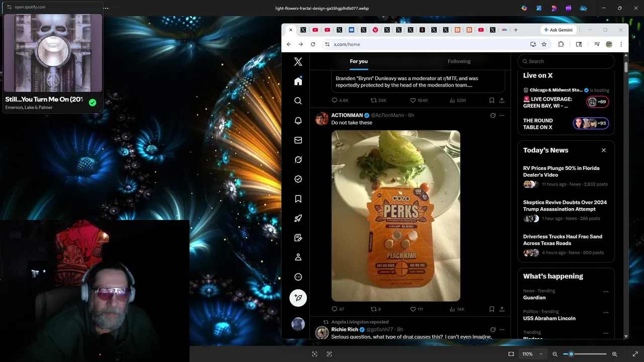644x362 pixels.
Task: Open three-dot menu on ACTIONMAN post
Action: pos(502,115)
